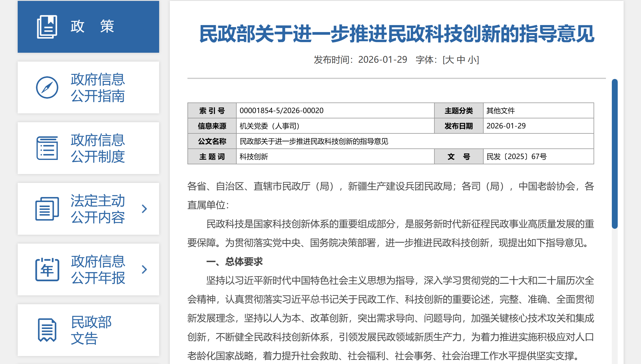Image resolution: width=641 pixels, height=364 pixels.
Task: Open 政府信息公开指南 in the sidebar
Action: coord(88,87)
